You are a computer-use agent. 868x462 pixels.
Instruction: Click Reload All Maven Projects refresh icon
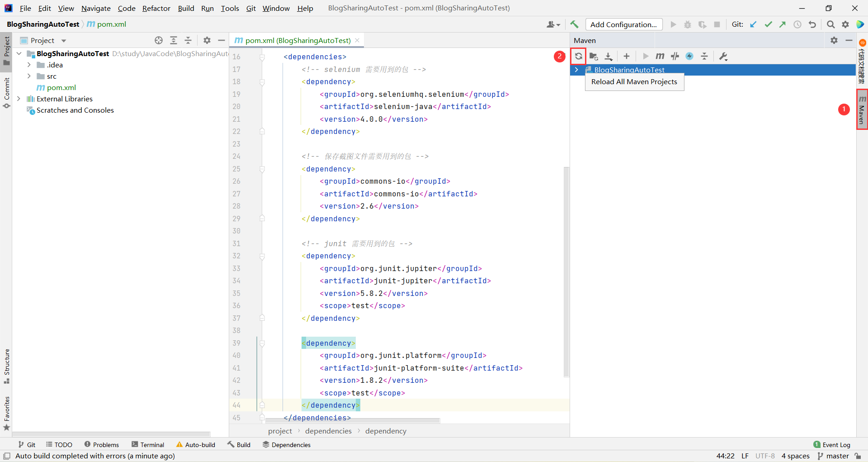[x=578, y=56]
